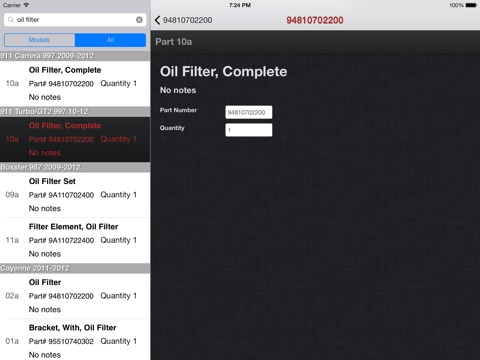Tap the 02a position label

tap(12, 296)
